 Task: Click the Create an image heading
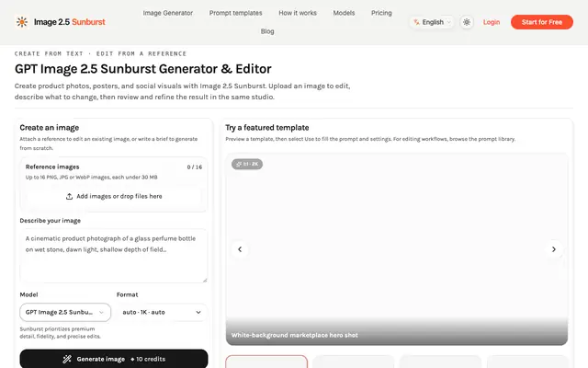pos(50,128)
